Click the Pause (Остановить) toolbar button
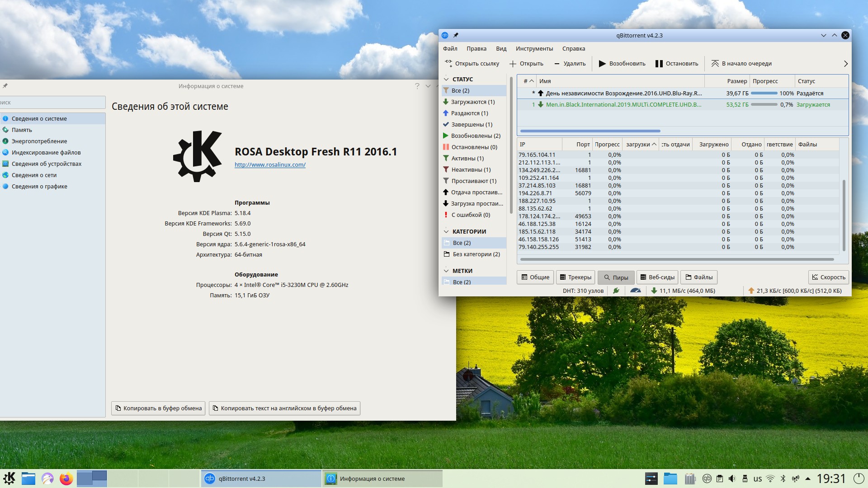 pos(677,64)
